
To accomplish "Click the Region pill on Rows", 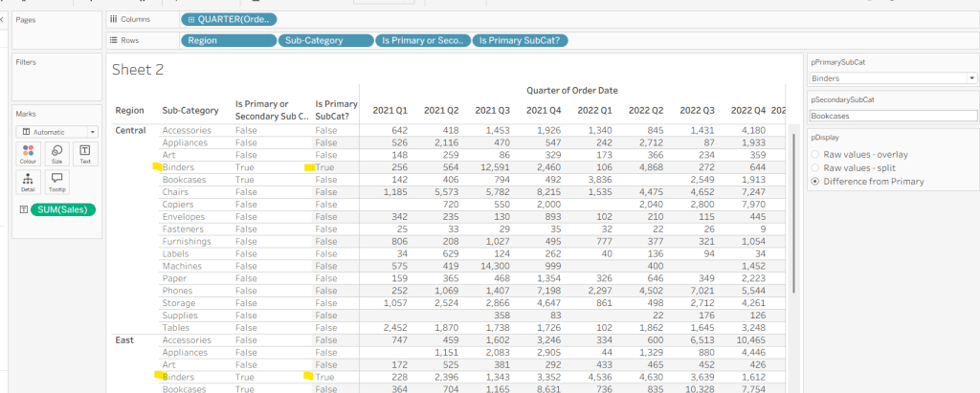I will [227, 40].
